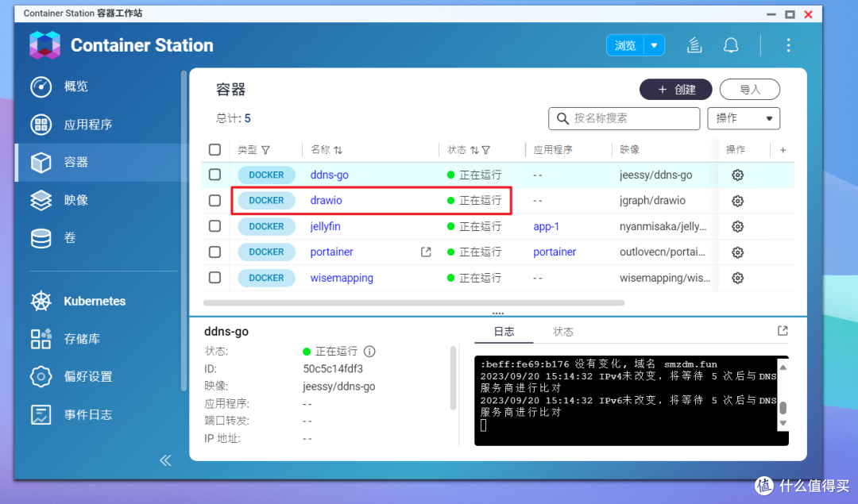Check the wisemapping row checkbox
Image resolution: width=858 pixels, height=504 pixels.
click(x=214, y=277)
